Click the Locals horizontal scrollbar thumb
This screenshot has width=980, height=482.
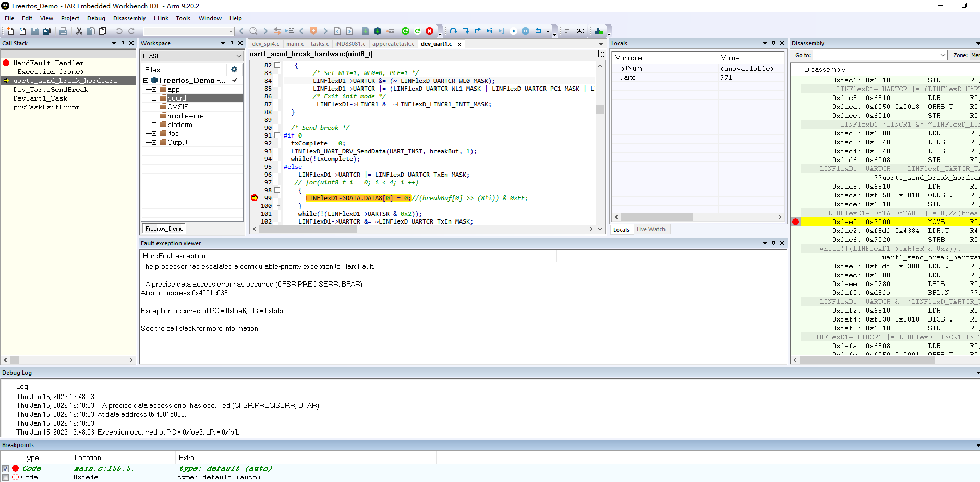[x=657, y=217]
